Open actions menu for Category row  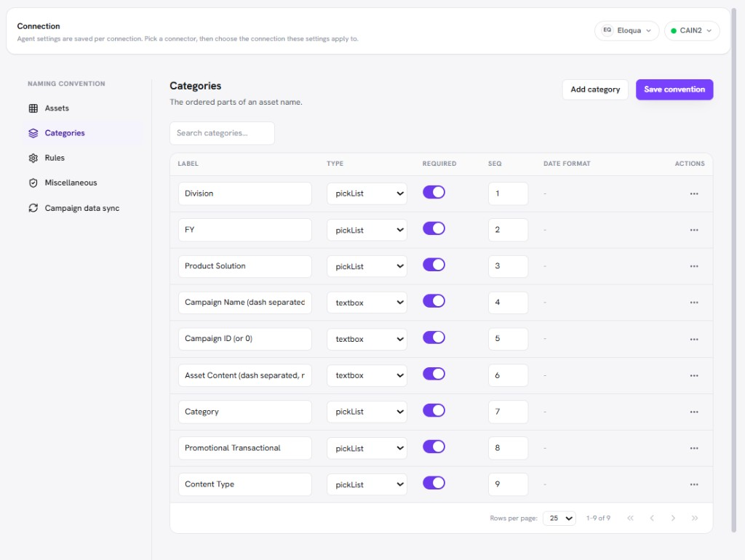coord(694,412)
